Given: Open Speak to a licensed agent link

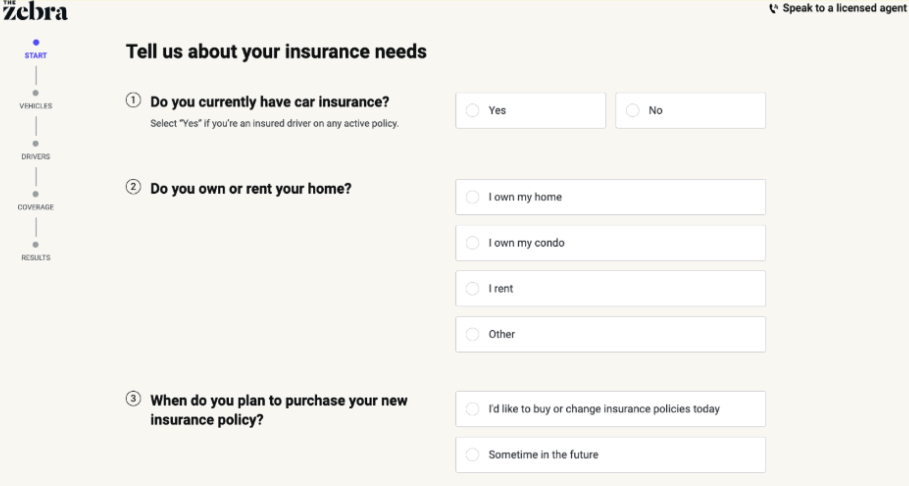Looking at the screenshot, I should [x=844, y=9].
